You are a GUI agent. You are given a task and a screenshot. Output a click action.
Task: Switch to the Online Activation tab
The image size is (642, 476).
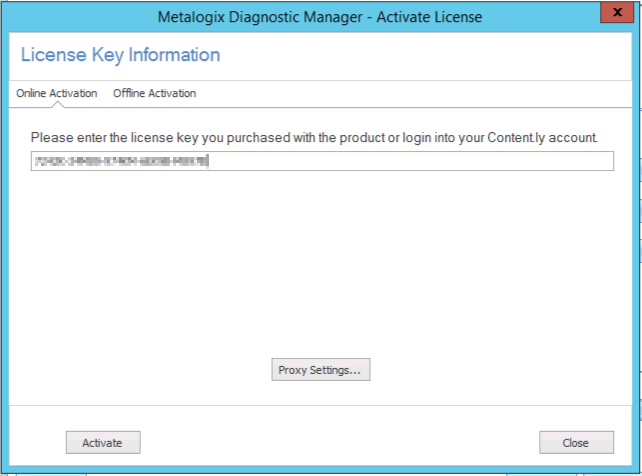pos(57,93)
